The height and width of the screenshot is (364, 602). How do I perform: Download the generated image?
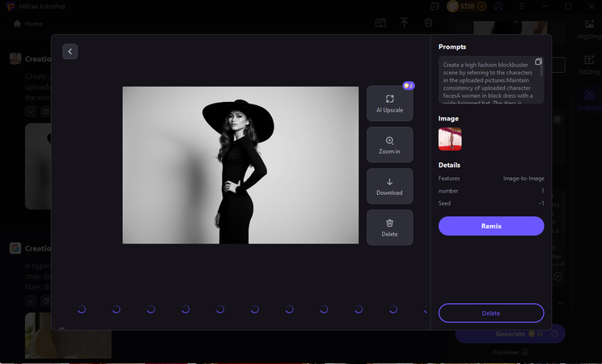click(389, 186)
